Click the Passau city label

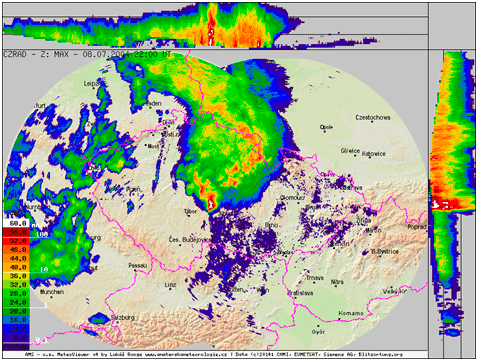click(138, 265)
